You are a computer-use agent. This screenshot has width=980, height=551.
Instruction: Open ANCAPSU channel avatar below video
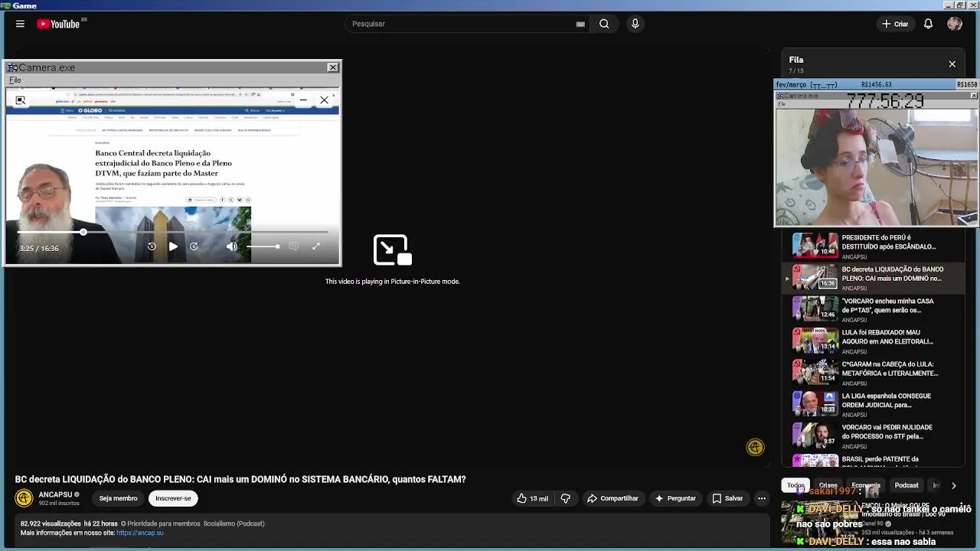click(x=24, y=498)
